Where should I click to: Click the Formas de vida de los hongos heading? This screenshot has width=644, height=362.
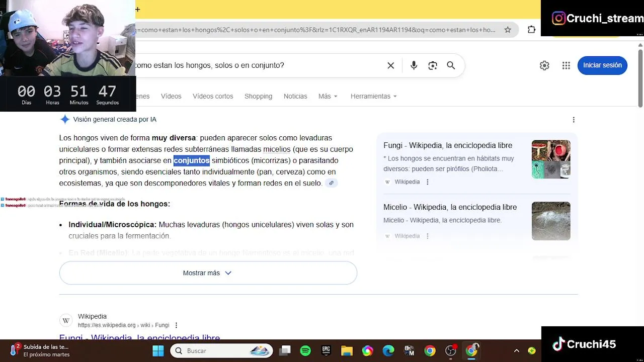[x=115, y=204]
